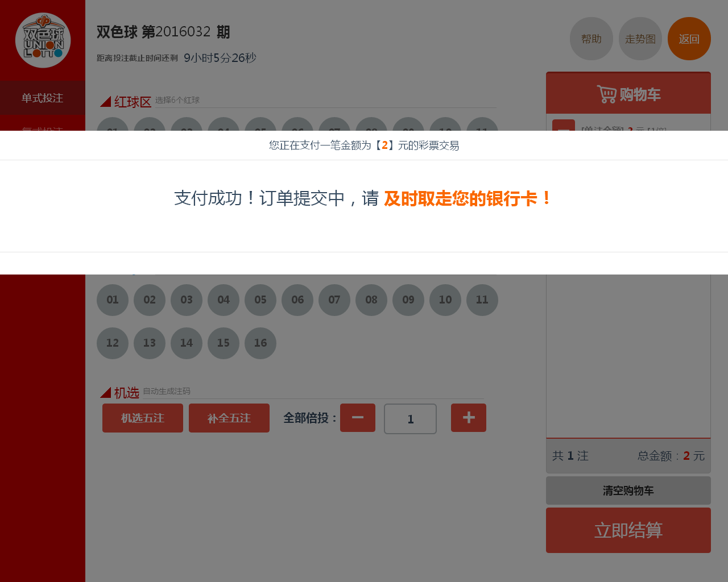
Task: Increase multiplier with the plus button
Action: (469, 418)
